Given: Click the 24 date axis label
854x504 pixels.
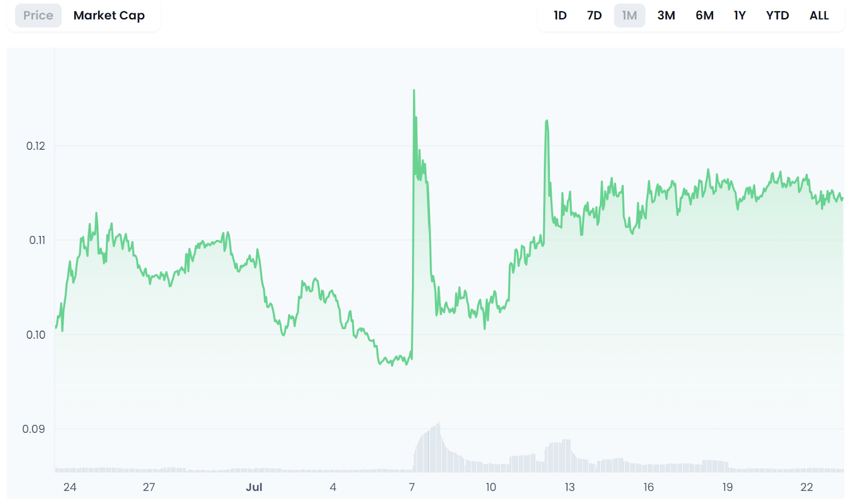Looking at the screenshot, I should point(70,487).
